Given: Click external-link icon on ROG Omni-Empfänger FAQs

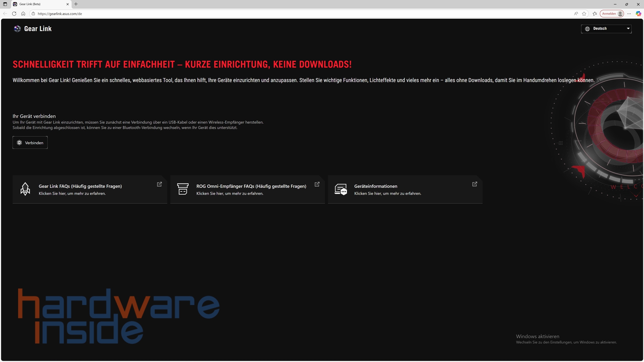Looking at the screenshot, I should pyautogui.click(x=317, y=184).
